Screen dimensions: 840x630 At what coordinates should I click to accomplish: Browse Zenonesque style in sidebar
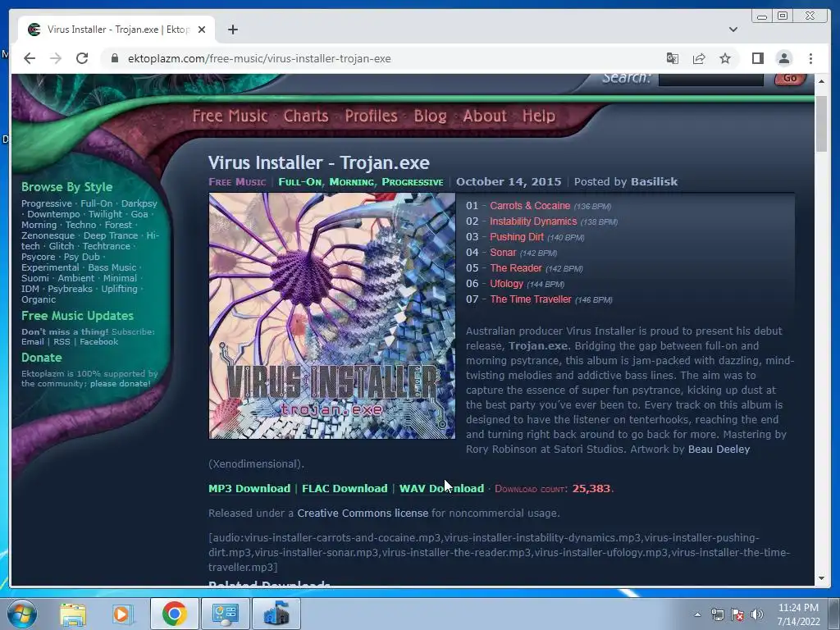point(48,235)
